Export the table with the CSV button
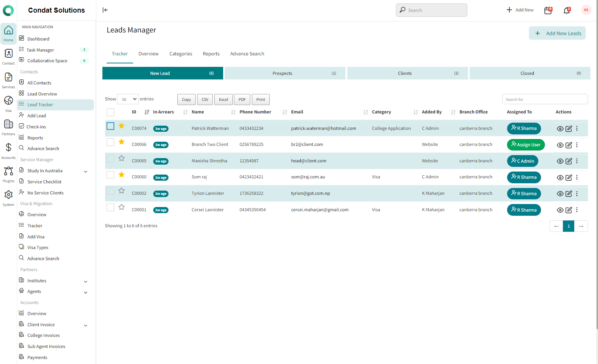The height and width of the screenshot is (364, 598). point(205,99)
